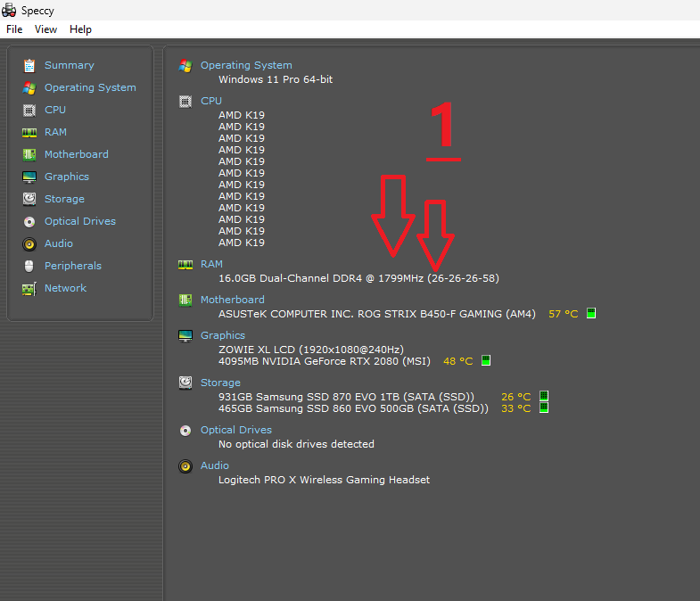Click the Motherboard heading link in summary
Viewport: 700px width, 601px height.
232,300
